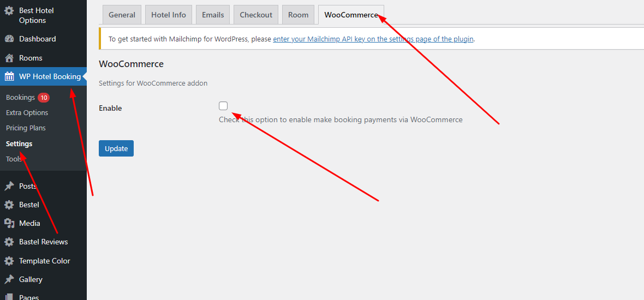
Task: Open Bastel Reviews menu label
Action: (x=44, y=242)
